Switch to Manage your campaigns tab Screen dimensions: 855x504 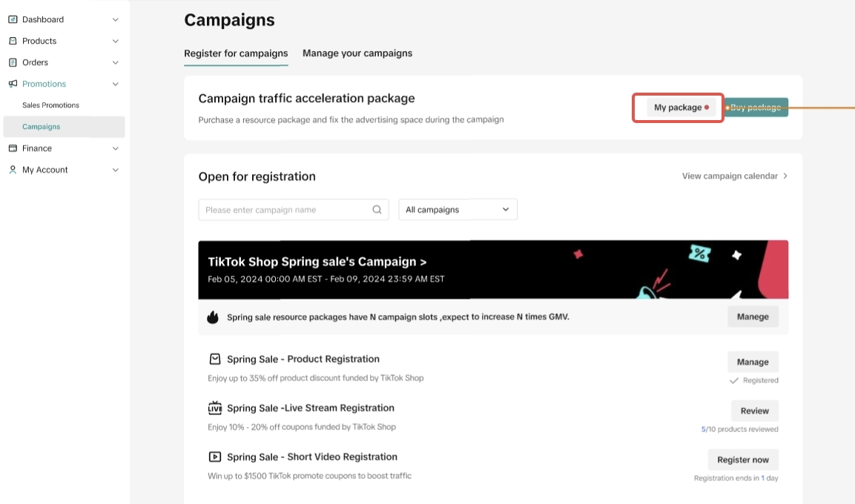click(x=357, y=53)
